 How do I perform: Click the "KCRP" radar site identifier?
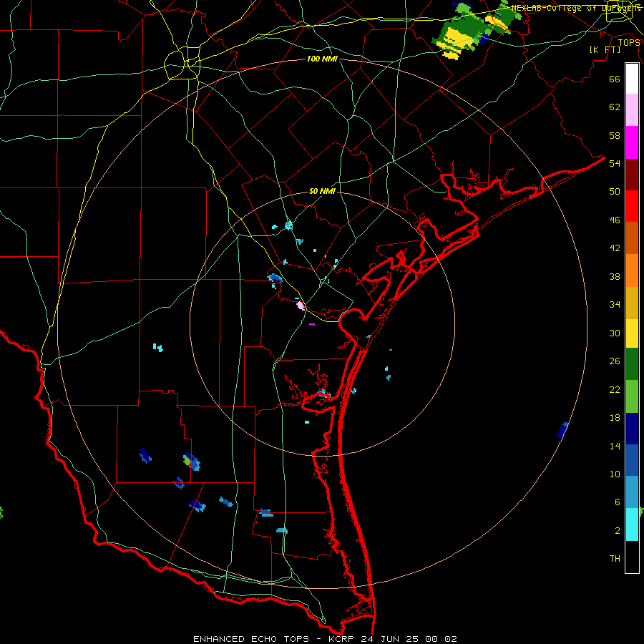pyautogui.click(x=341, y=639)
